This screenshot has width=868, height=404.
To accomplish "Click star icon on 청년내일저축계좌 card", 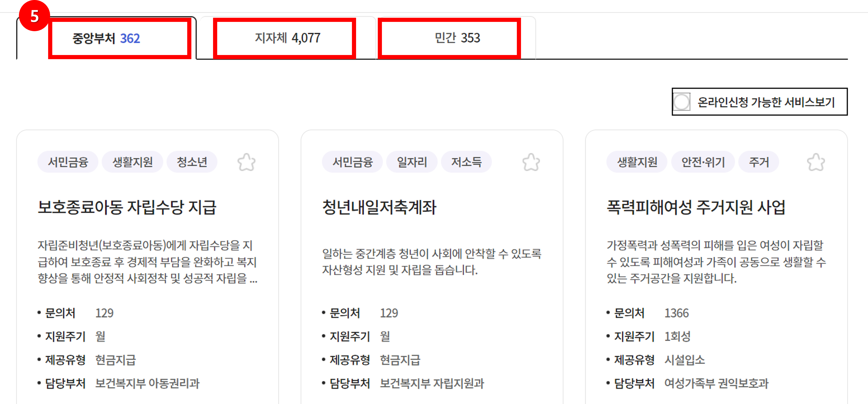I will (x=531, y=162).
